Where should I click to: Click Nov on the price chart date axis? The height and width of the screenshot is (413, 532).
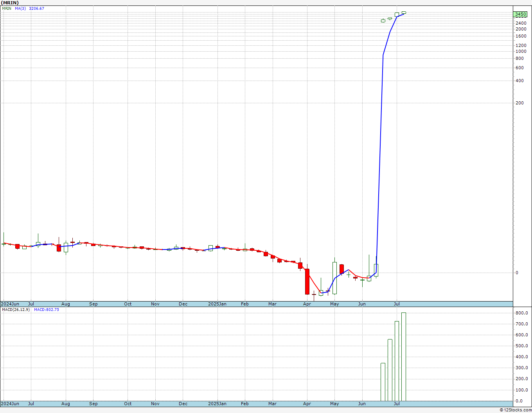[155, 304]
